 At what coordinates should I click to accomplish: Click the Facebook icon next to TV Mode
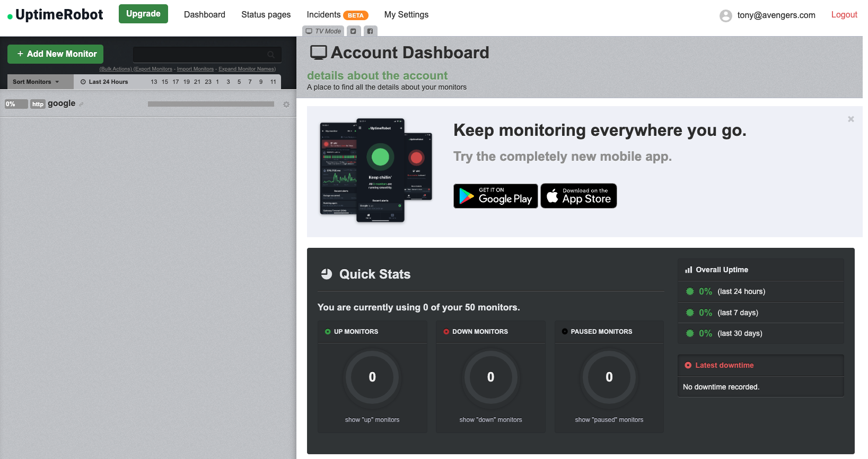coord(370,31)
